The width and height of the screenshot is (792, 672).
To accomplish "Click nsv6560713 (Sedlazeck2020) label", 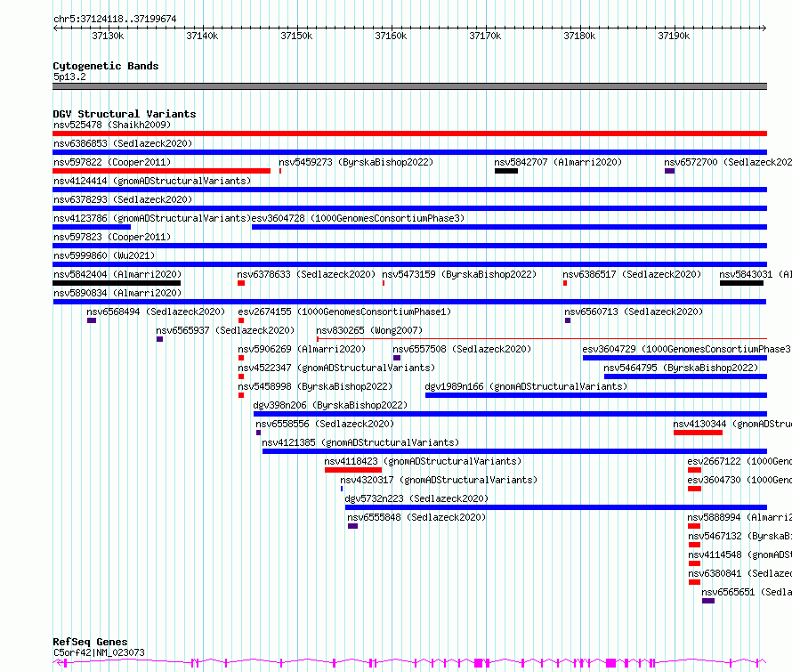I will (x=634, y=312).
